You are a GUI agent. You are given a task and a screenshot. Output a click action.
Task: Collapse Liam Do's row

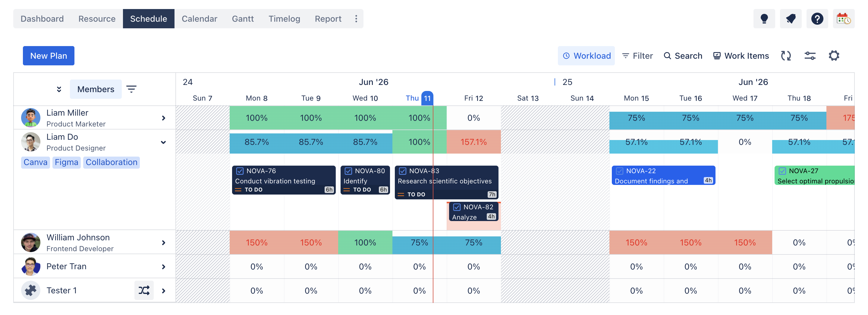(163, 142)
